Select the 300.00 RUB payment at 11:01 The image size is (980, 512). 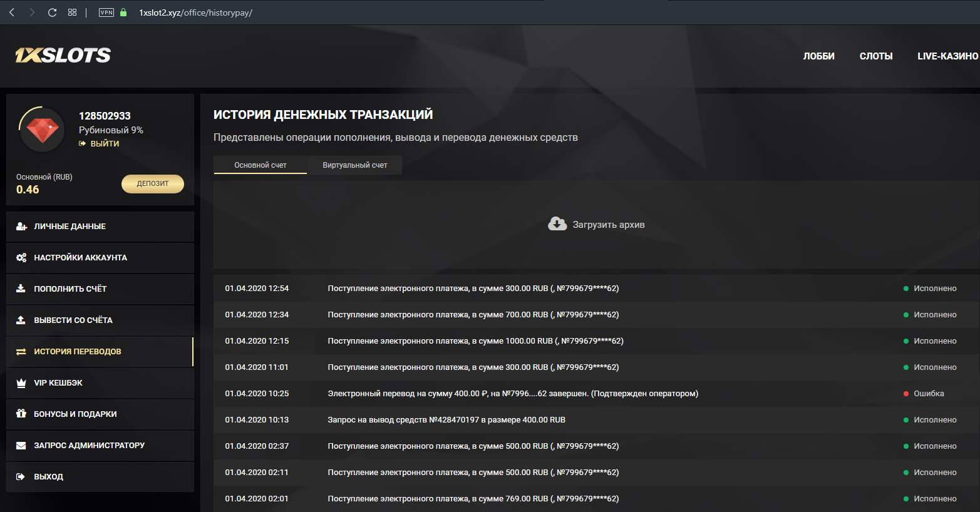point(473,367)
